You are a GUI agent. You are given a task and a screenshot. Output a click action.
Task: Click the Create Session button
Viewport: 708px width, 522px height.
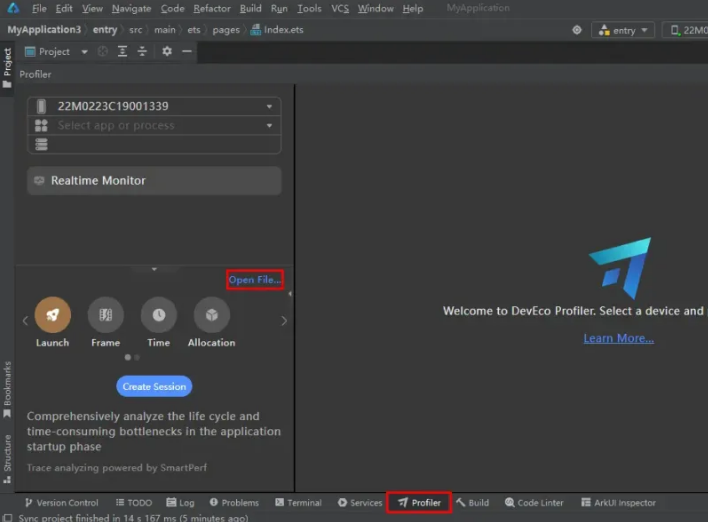click(x=154, y=387)
